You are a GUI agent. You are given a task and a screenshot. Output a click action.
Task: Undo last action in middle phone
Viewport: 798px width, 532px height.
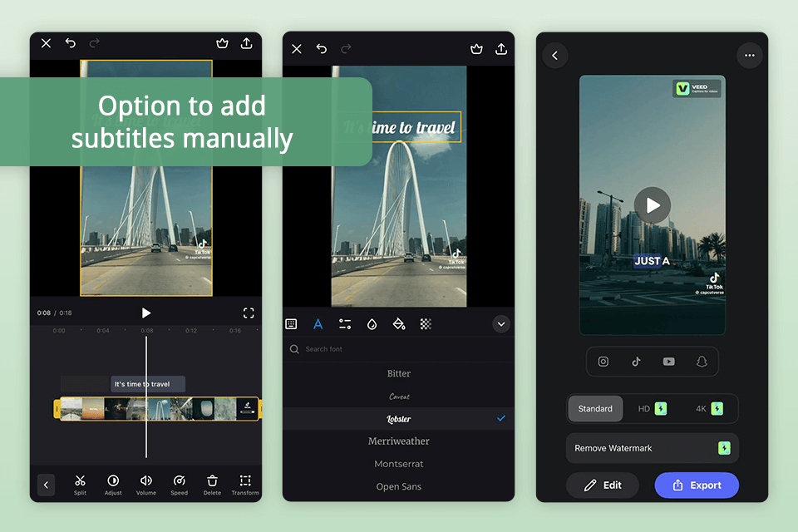point(321,49)
